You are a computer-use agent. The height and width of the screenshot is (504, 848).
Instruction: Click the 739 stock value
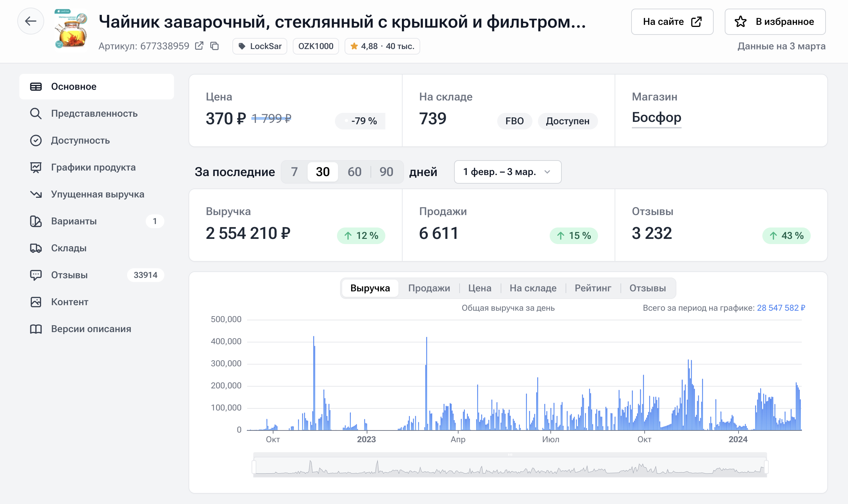coord(433,119)
